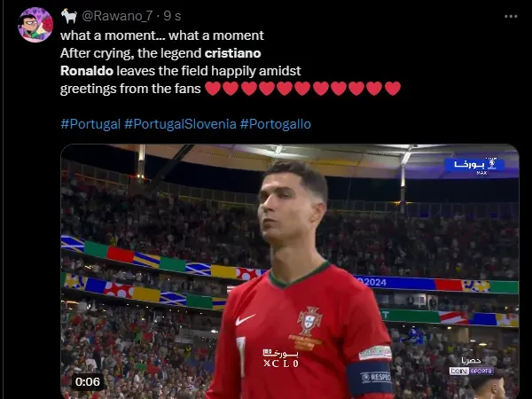Click the beIN Sports watermark logo
The width and height of the screenshot is (532, 399).
pos(472,371)
